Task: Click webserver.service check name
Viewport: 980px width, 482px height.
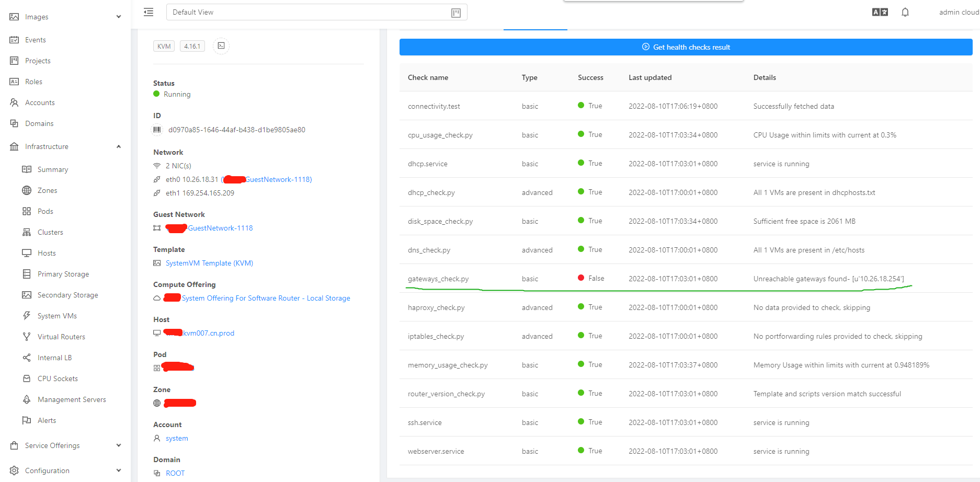Action: coord(436,451)
